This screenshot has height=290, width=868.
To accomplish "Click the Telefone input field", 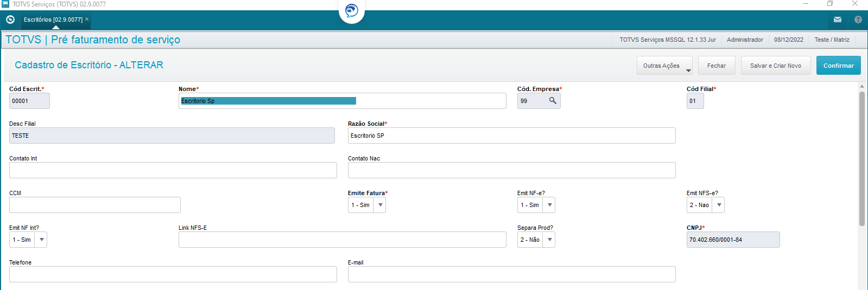I will (173, 274).
